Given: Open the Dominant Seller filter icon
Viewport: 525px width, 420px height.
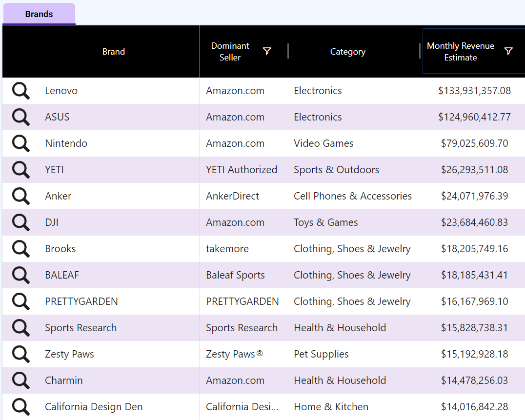Looking at the screenshot, I should 267,51.
